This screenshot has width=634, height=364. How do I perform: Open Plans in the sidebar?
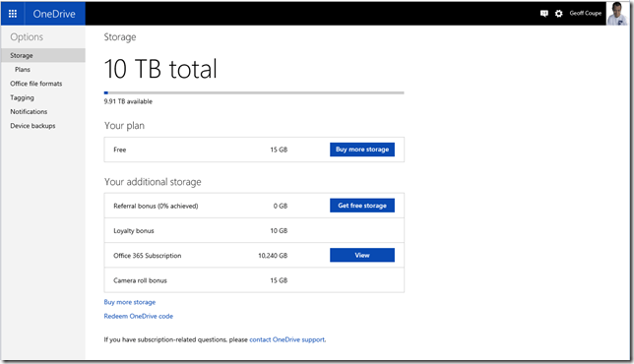(x=23, y=70)
